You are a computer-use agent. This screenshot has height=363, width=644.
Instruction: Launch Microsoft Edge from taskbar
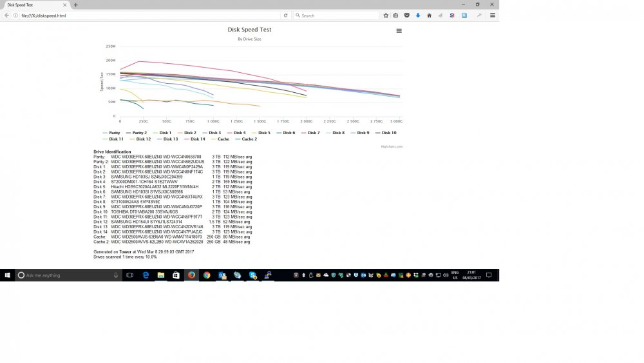pyautogui.click(x=146, y=275)
